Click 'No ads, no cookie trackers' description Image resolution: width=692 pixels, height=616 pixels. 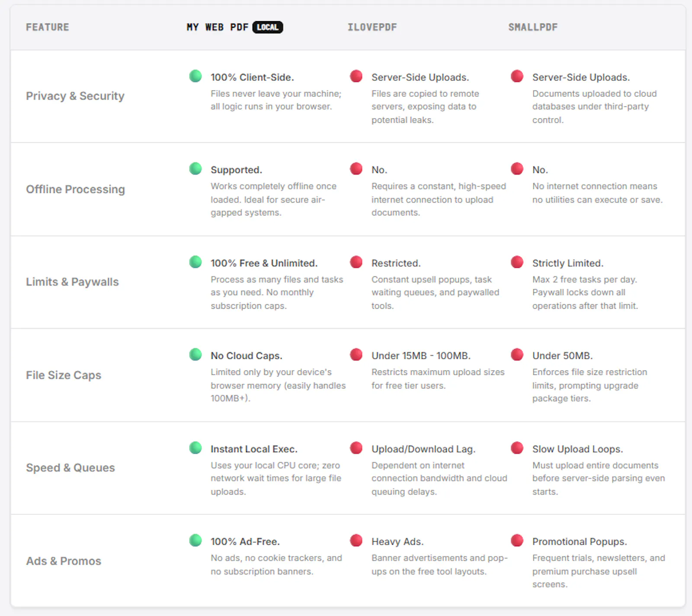pos(276,565)
